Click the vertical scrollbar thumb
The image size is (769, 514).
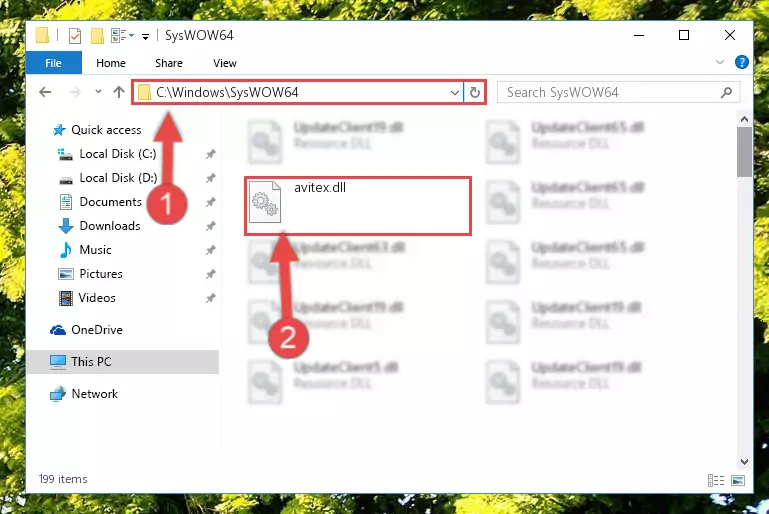744,152
